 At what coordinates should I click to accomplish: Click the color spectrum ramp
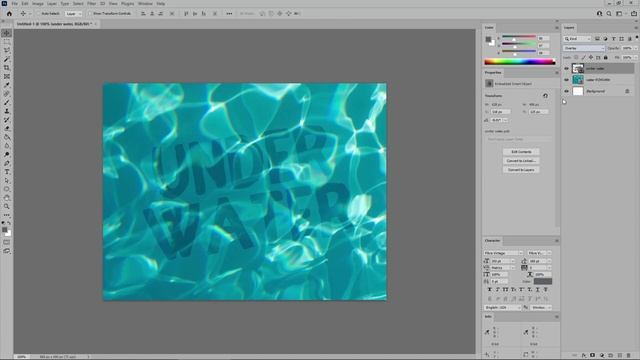click(520, 62)
